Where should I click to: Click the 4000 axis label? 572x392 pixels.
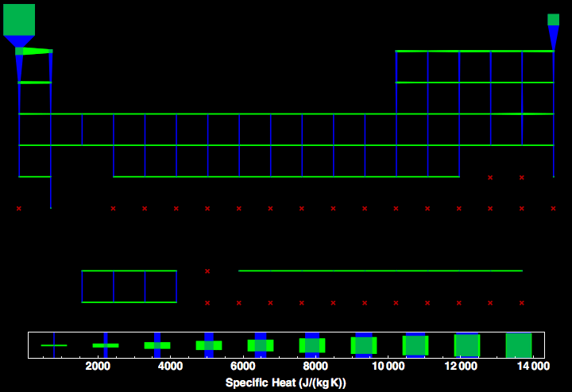170,366
